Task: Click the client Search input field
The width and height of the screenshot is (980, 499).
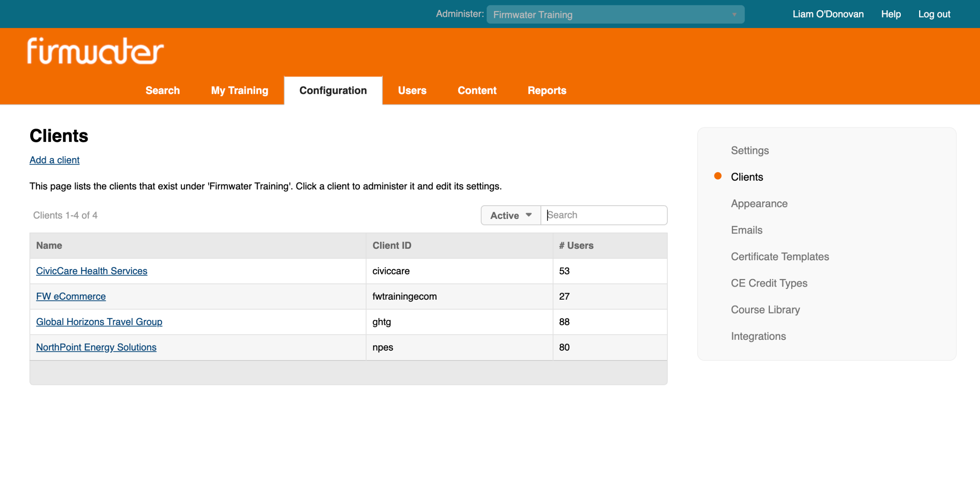Action: click(604, 215)
